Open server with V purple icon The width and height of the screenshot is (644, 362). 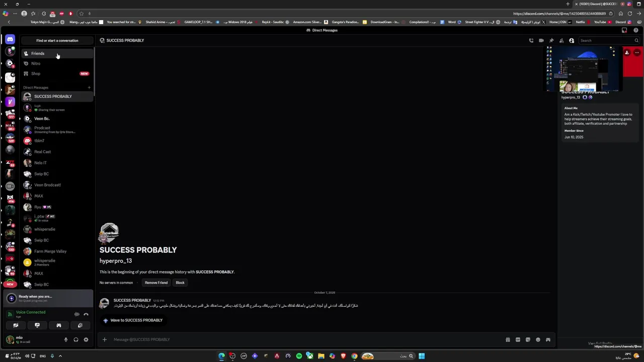coord(10,102)
